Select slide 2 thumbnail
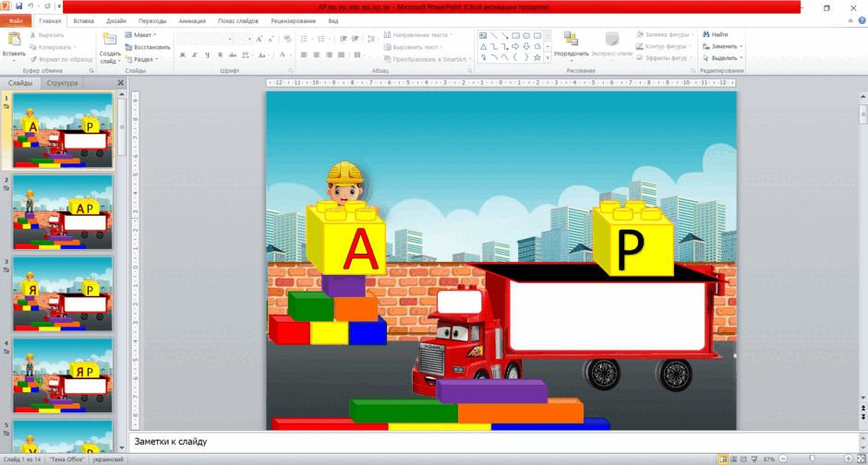 tap(63, 212)
